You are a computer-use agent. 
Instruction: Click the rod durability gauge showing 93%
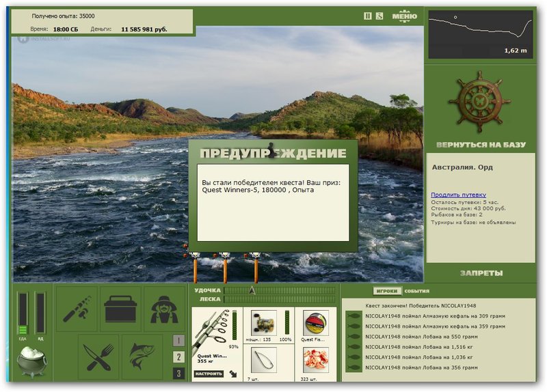235,326
